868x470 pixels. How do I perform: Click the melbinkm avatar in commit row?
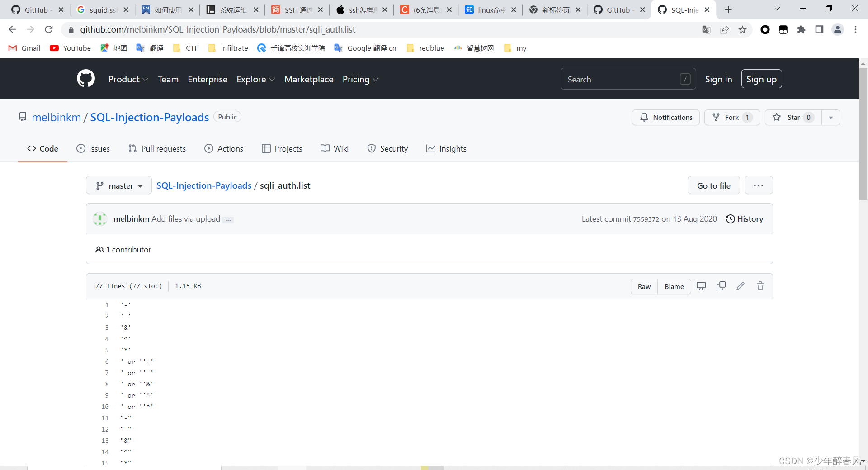point(100,219)
